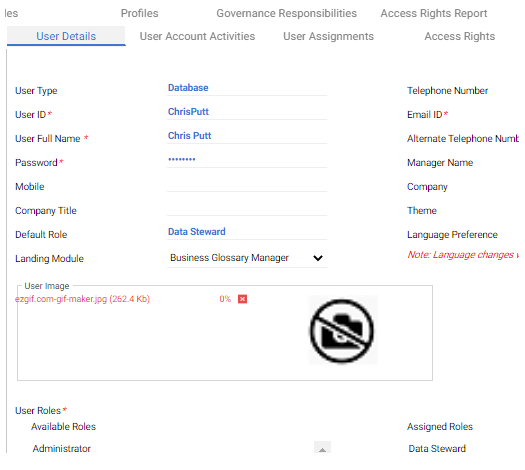Click the User Full Name field
The width and height of the screenshot is (525, 470).
tap(247, 136)
